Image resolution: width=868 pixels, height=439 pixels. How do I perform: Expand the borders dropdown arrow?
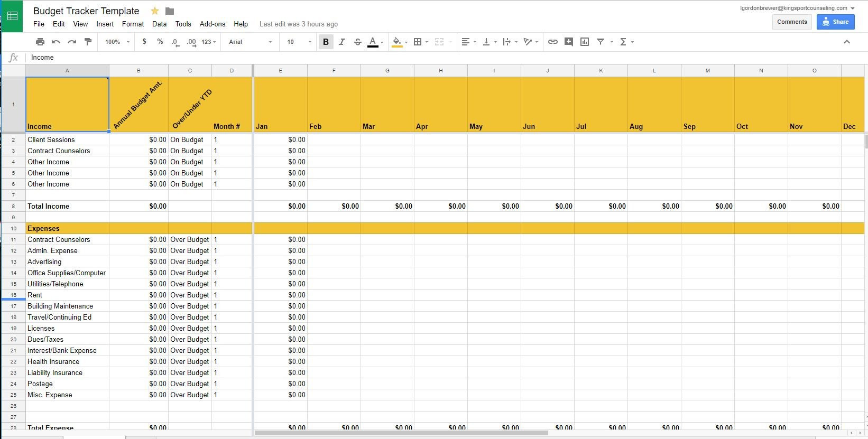(x=427, y=42)
